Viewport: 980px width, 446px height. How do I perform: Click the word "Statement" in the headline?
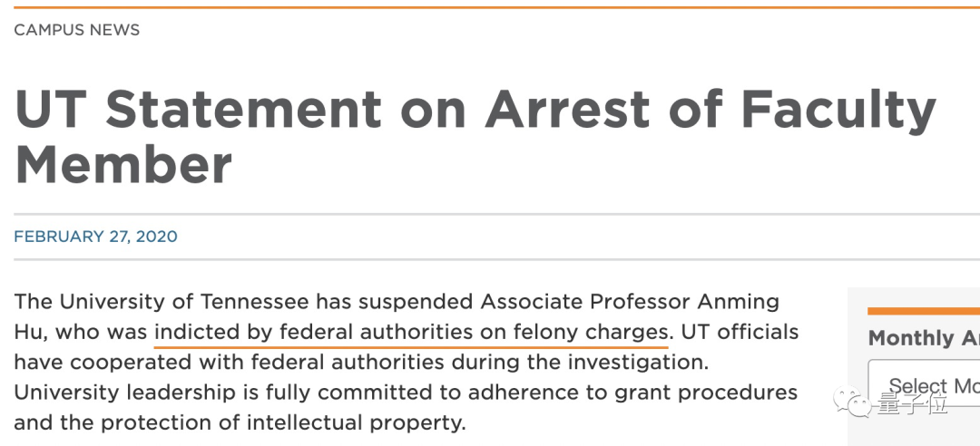[x=243, y=110]
